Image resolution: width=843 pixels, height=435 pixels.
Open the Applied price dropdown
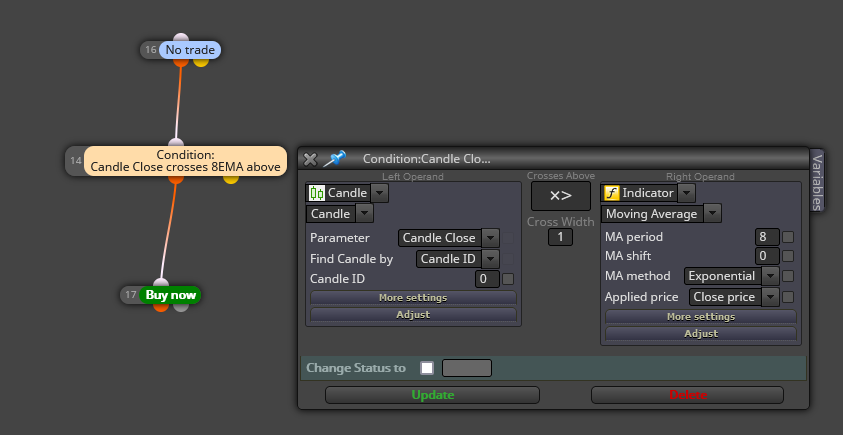tap(770, 297)
